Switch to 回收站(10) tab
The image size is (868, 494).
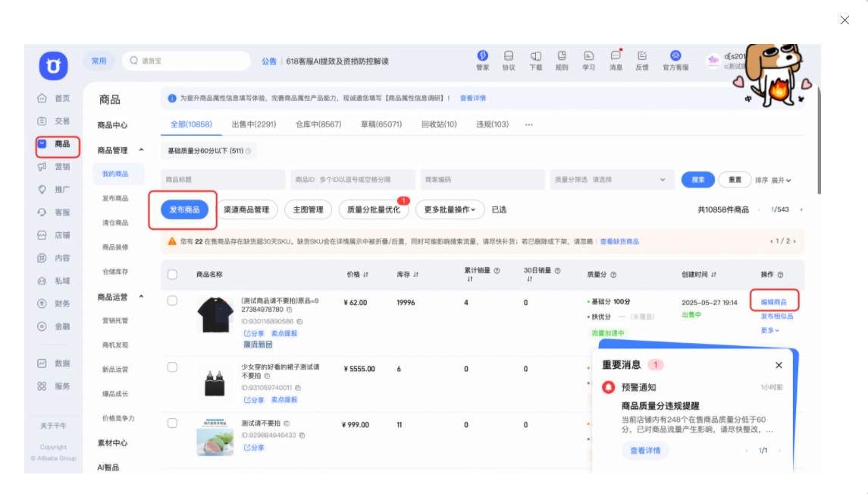coord(439,124)
